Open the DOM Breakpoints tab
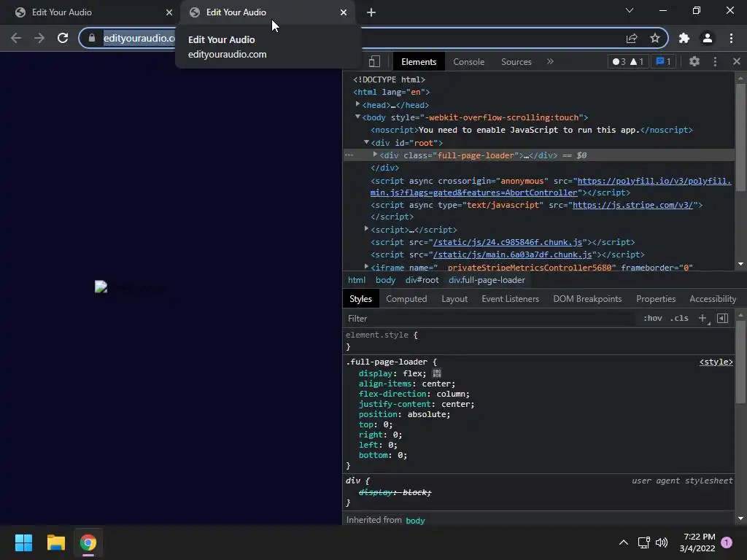This screenshot has height=560, width=747. tap(587, 298)
